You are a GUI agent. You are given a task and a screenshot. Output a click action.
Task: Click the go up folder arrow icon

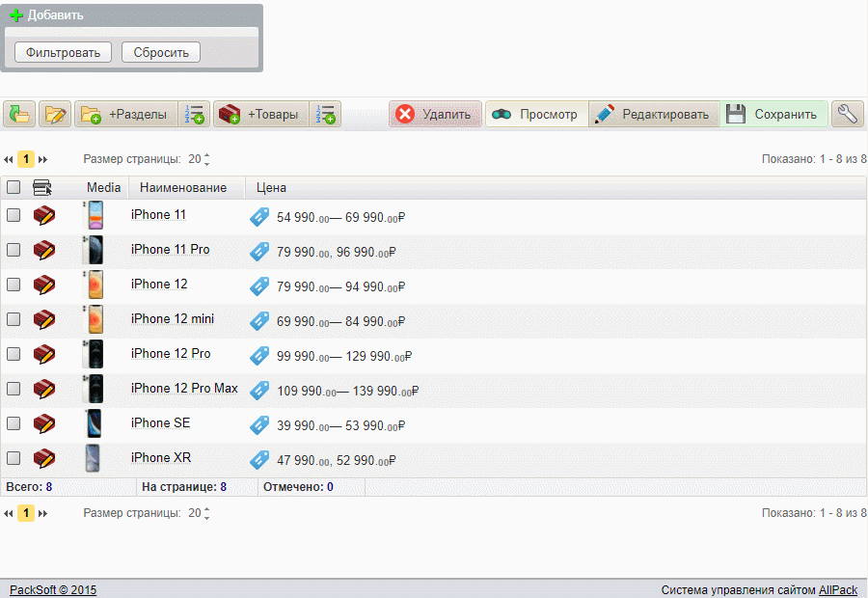(19, 114)
